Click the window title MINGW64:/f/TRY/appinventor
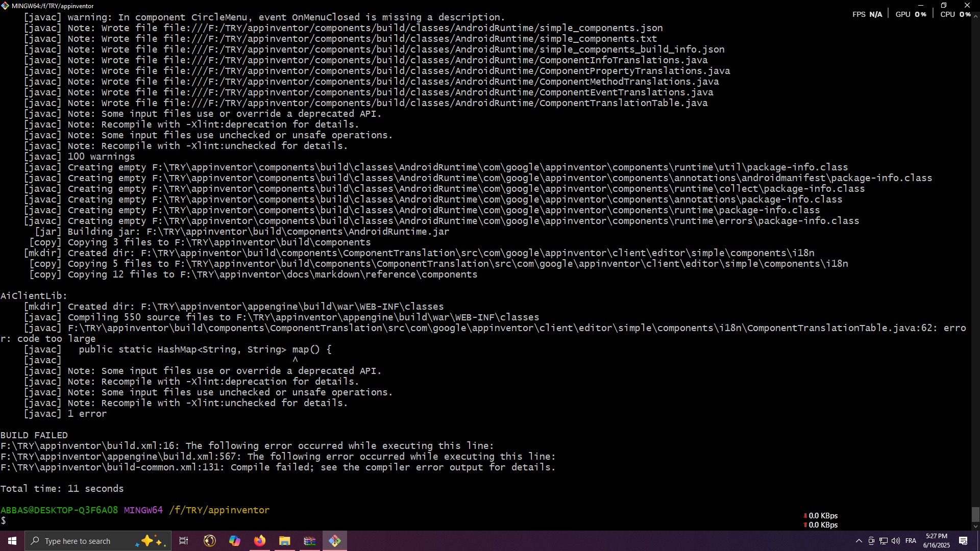The image size is (980, 551). tap(53, 6)
